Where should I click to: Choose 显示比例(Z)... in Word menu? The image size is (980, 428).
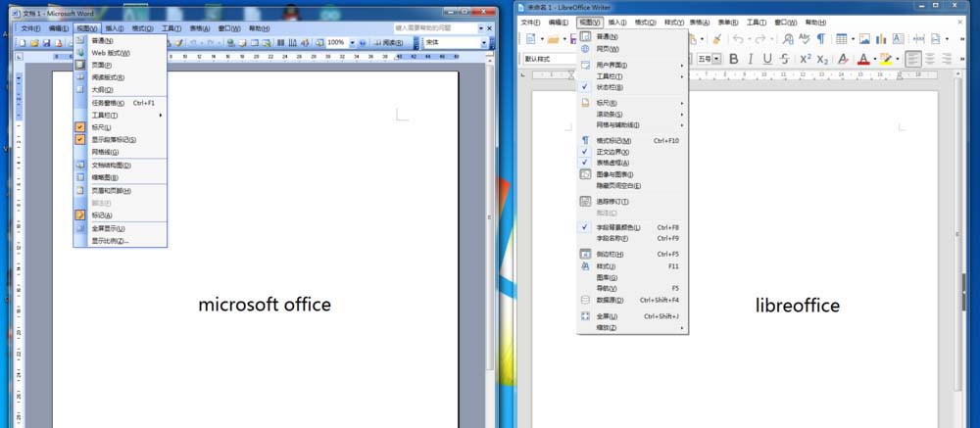point(120,241)
